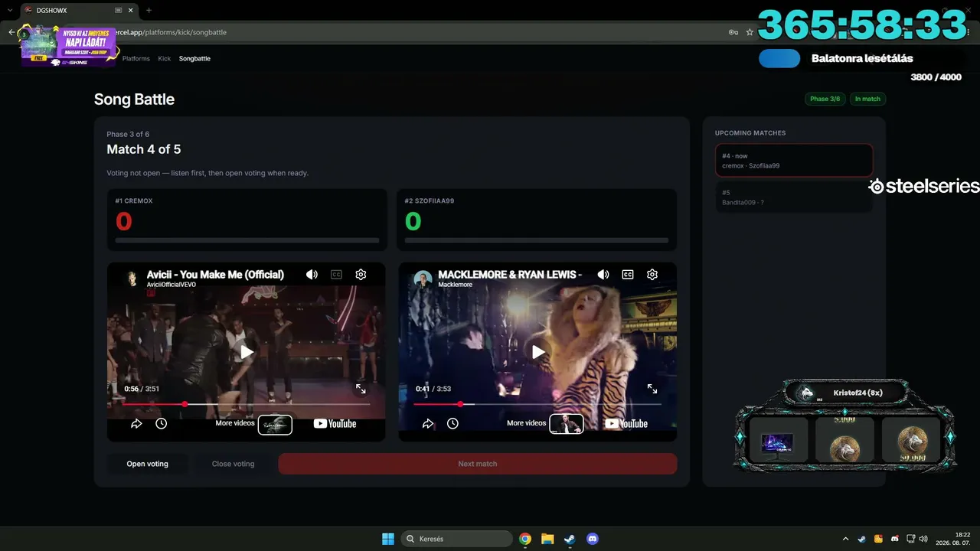
Task: Click the Phase 3/6 status badge
Action: coord(825,99)
